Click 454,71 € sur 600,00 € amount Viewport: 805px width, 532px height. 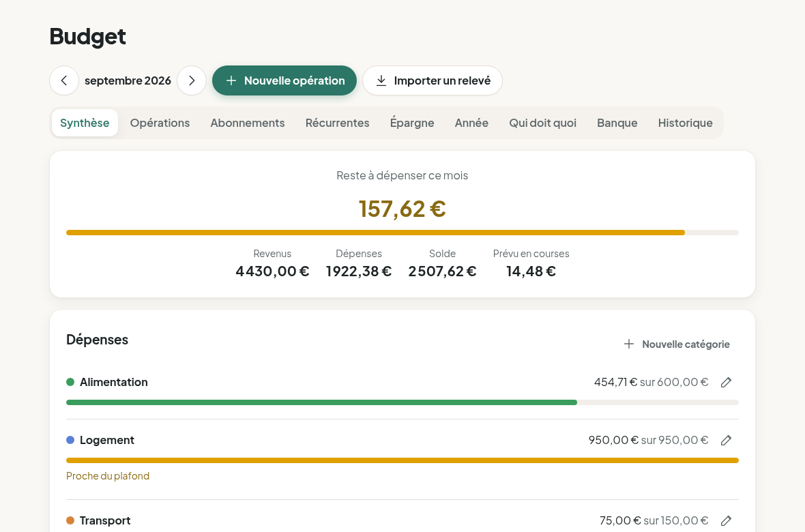(x=651, y=382)
